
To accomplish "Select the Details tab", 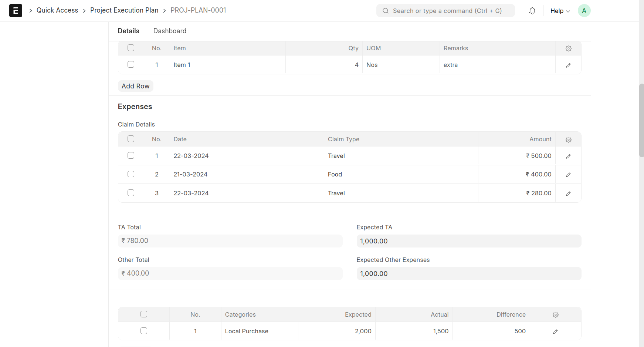I will [128, 31].
